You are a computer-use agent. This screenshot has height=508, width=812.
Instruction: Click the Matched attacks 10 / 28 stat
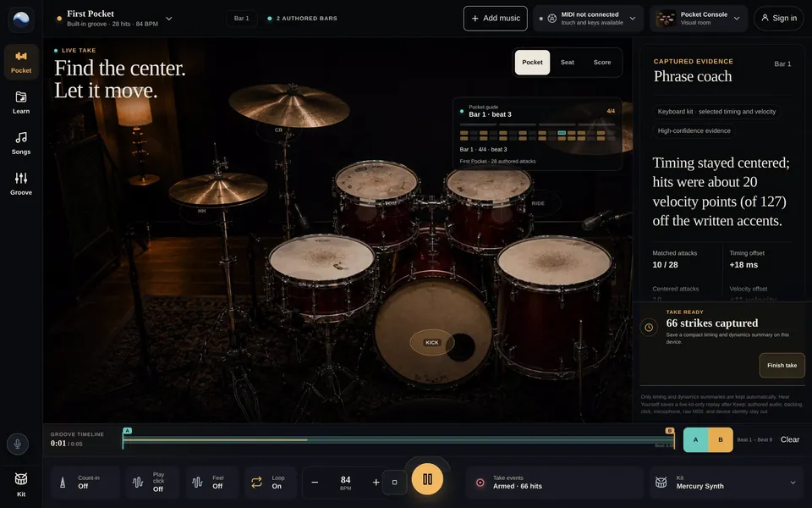(675, 259)
